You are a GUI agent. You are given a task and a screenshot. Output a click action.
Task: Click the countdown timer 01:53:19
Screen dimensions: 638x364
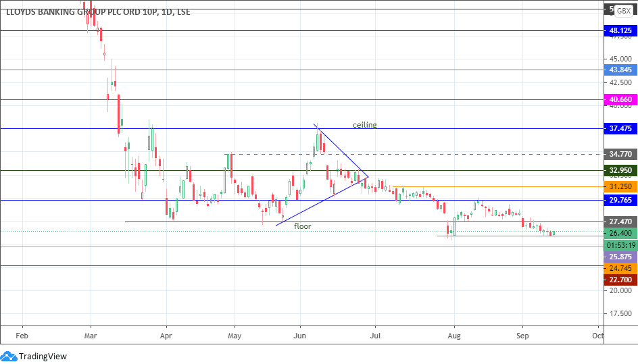pyautogui.click(x=620, y=245)
